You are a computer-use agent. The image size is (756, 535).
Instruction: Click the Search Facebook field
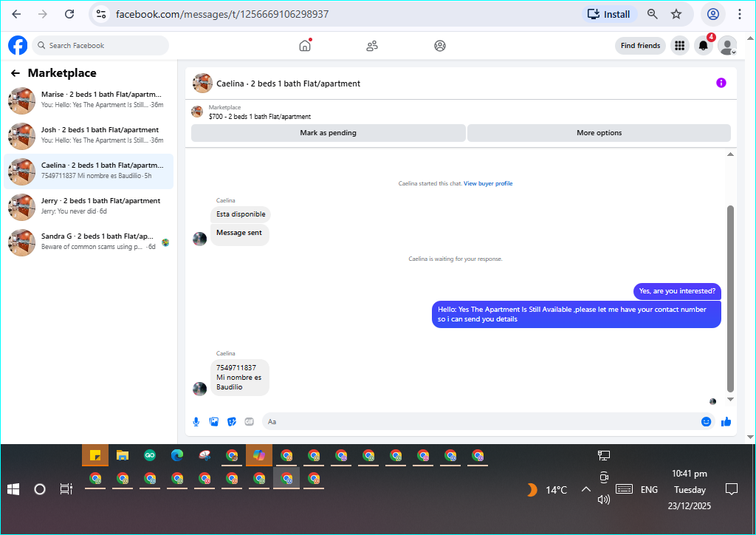coord(100,45)
